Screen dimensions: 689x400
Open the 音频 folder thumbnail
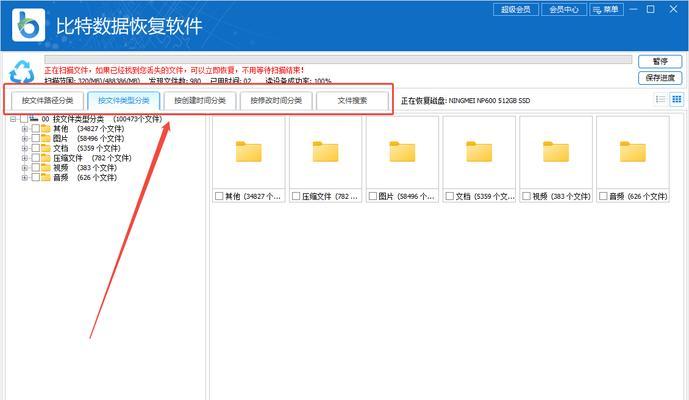633,152
